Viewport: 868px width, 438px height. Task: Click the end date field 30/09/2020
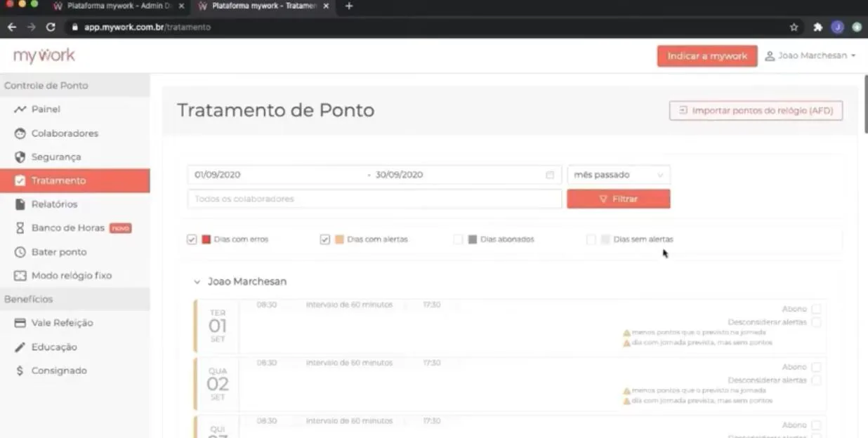coord(456,175)
